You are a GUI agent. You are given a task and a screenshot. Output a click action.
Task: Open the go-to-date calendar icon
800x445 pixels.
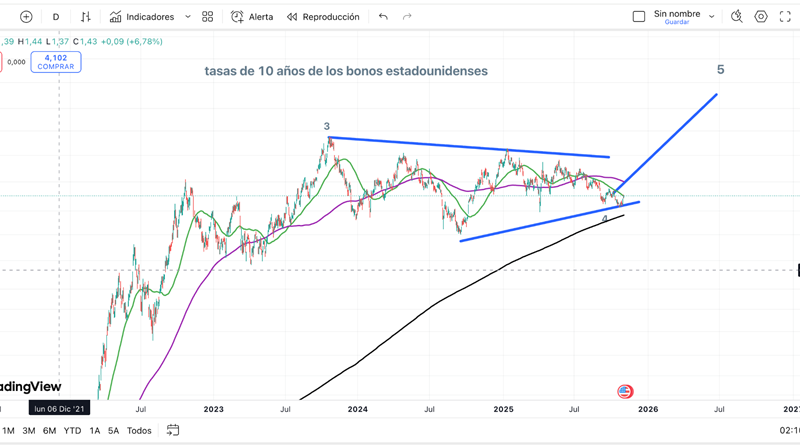173,431
